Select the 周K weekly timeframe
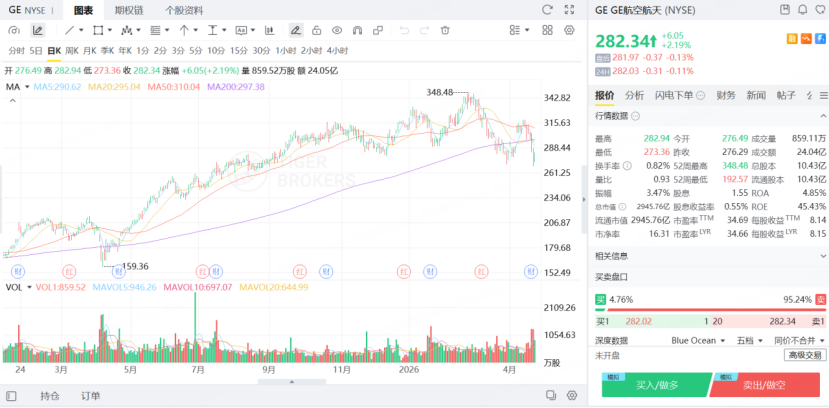829x408 pixels. 71,51
